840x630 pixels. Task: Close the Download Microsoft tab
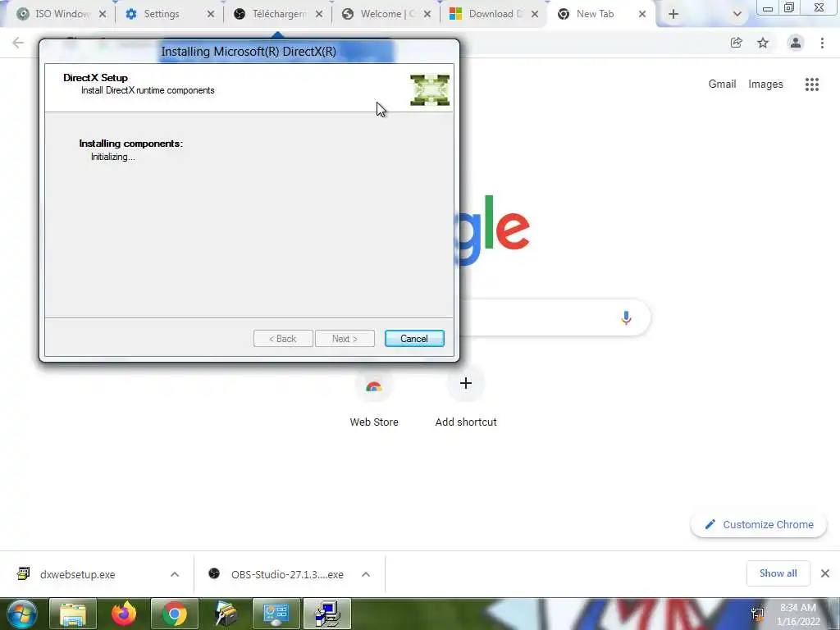tap(535, 15)
